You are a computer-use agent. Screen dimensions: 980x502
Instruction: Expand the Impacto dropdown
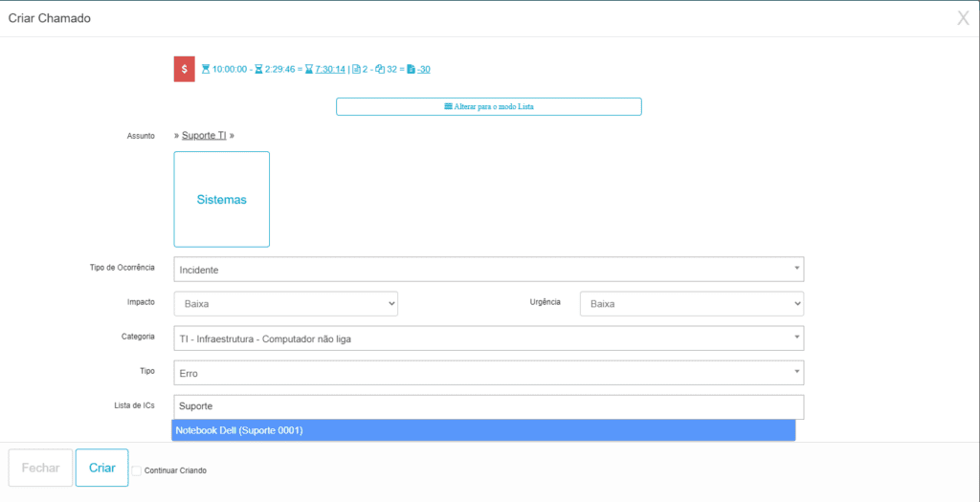click(285, 303)
